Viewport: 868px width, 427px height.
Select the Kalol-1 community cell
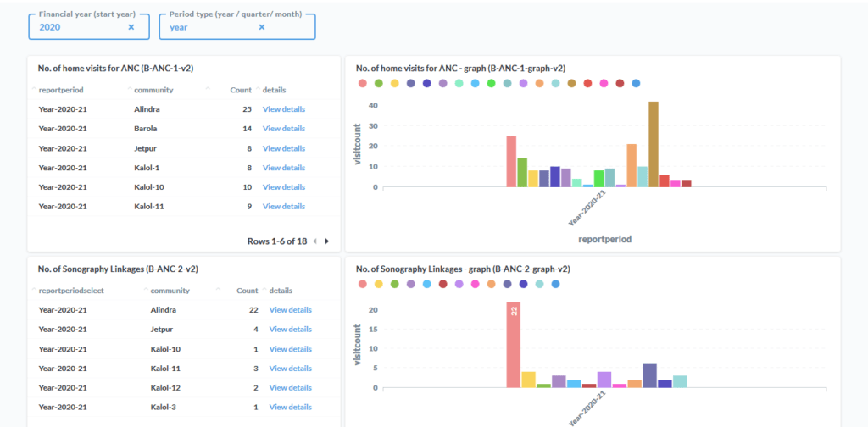147,168
